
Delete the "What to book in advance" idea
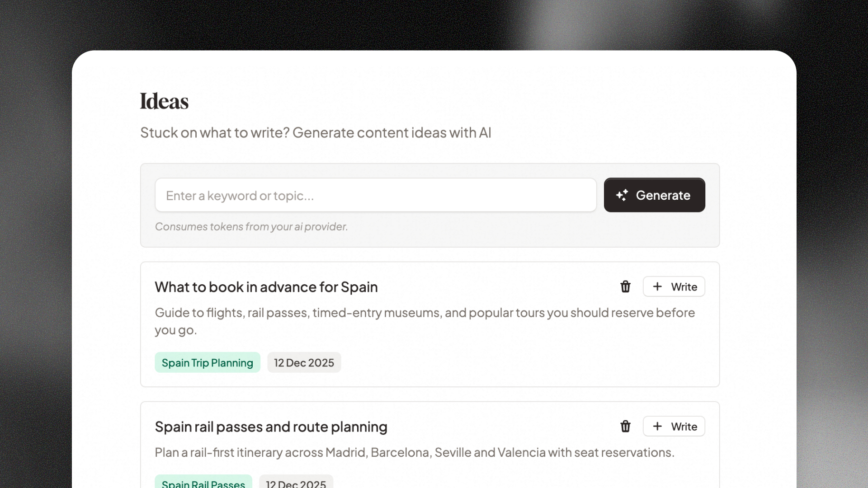coord(625,287)
